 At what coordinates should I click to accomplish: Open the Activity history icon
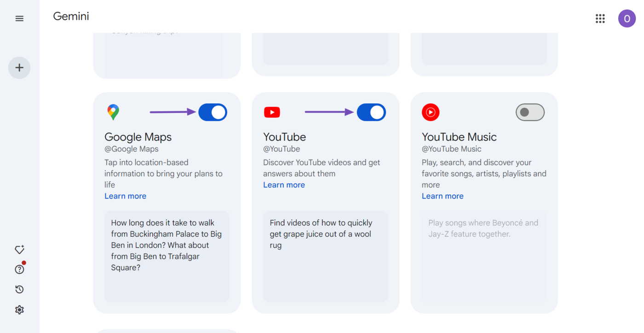coord(19,289)
